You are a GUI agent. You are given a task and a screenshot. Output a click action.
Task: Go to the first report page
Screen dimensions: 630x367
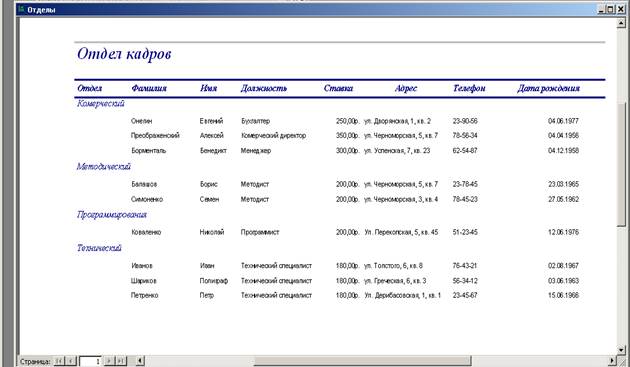(x=59, y=361)
